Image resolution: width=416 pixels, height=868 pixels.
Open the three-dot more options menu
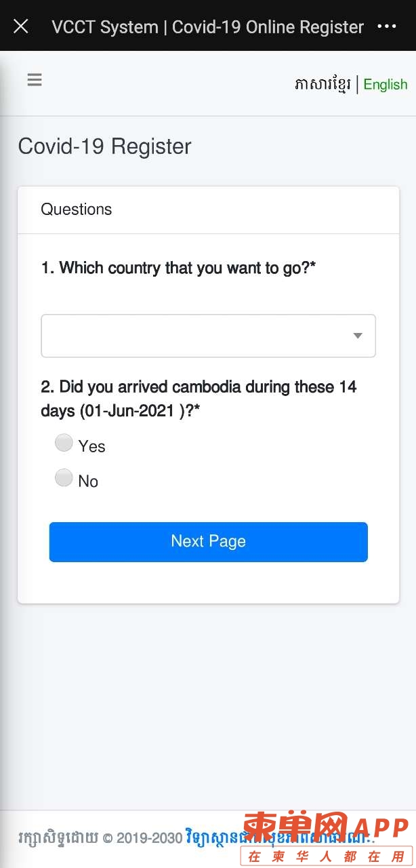[386, 26]
